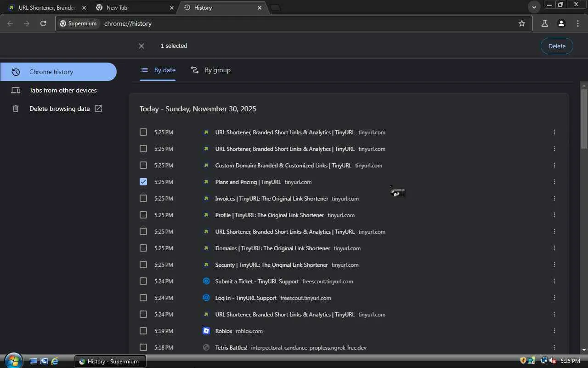The height and width of the screenshot is (368, 588).
Task: Open the user profile icon
Action: 561,23
